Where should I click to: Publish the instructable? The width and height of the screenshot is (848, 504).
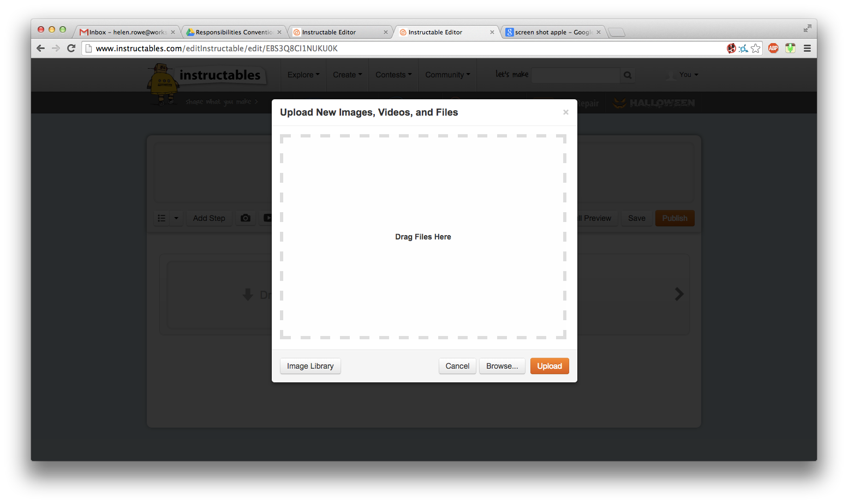point(674,218)
